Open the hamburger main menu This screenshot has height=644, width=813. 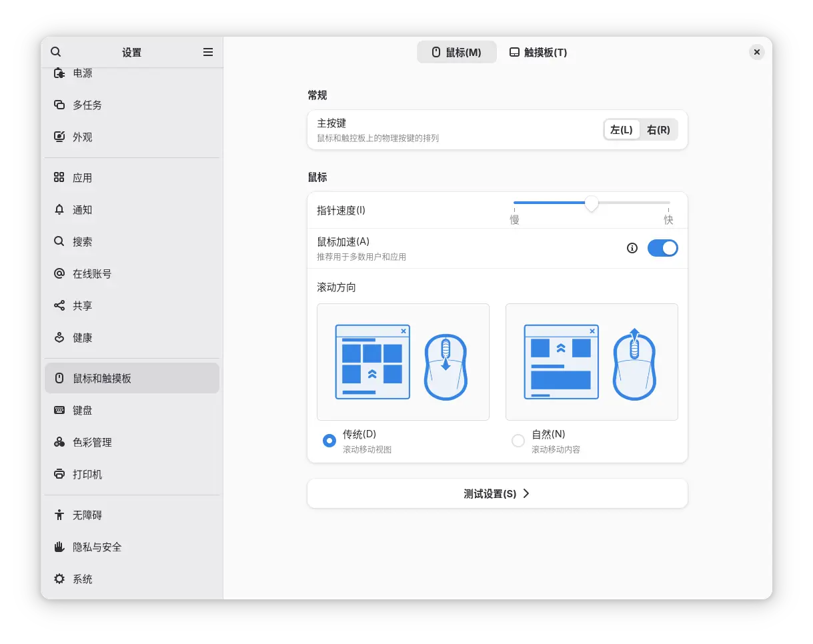click(208, 52)
